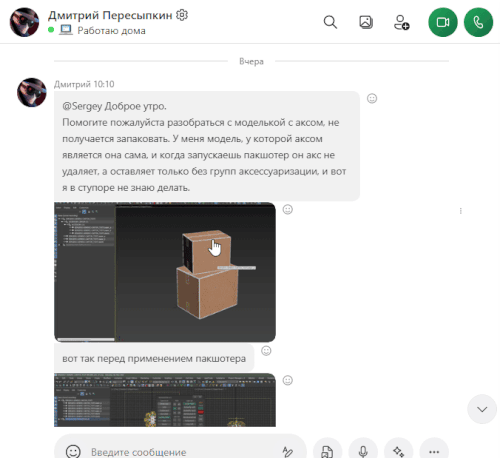500x458 pixels.
Task: Click the @Sergey mention in the message
Action: click(x=82, y=106)
